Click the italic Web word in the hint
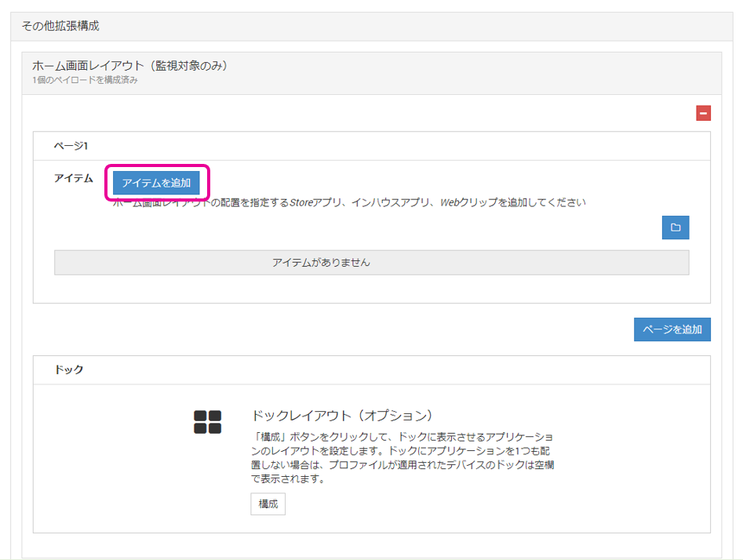This screenshot has height=560, width=743. pos(448,202)
